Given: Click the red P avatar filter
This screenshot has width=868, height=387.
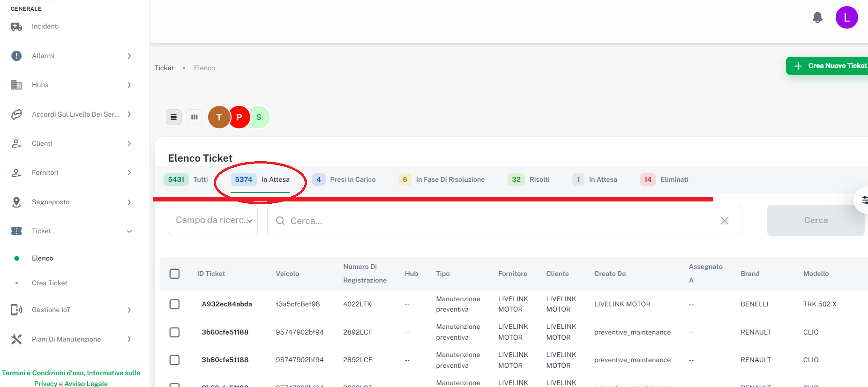Looking at the screenshot, I should pos(239,117).
